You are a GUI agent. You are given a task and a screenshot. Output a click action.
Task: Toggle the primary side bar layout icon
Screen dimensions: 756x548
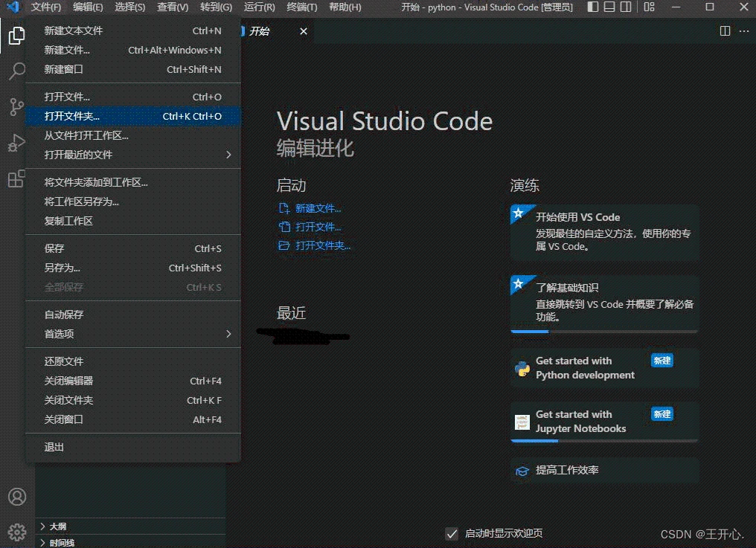(593, 7)
